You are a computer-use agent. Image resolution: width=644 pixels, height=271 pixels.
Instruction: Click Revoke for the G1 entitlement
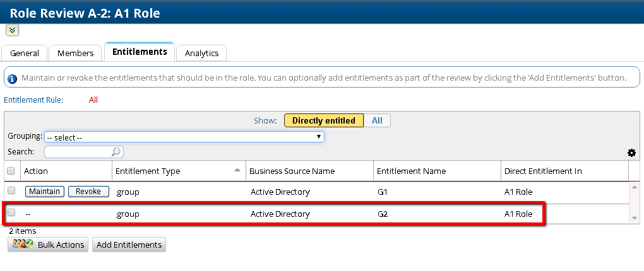coord(88,192)
